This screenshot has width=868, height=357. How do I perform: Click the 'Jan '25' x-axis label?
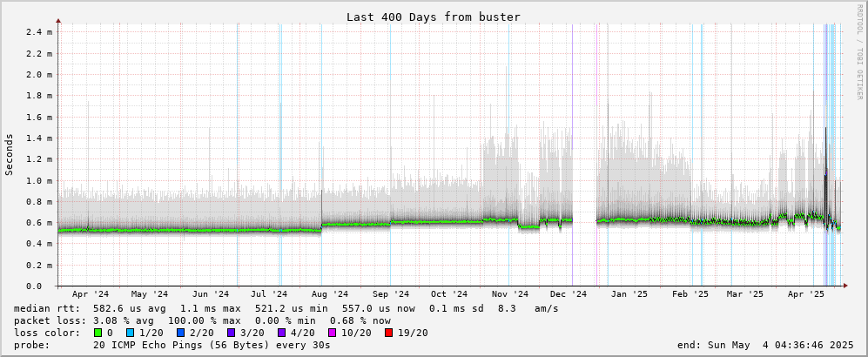pos(630,294)
